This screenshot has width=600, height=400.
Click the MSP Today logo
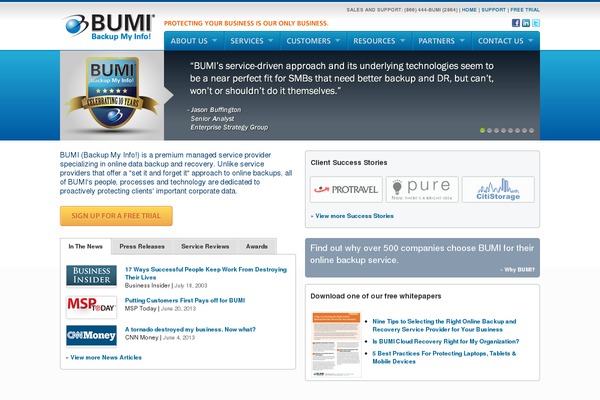pyautogui.click(x=91, y=307)
